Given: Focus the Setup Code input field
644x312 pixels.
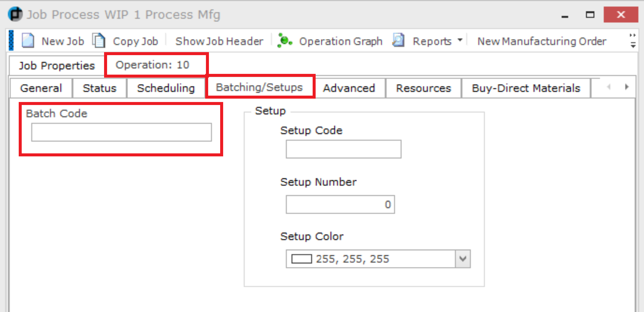Looking at the screenshot, I should click(x=343, y=149).
